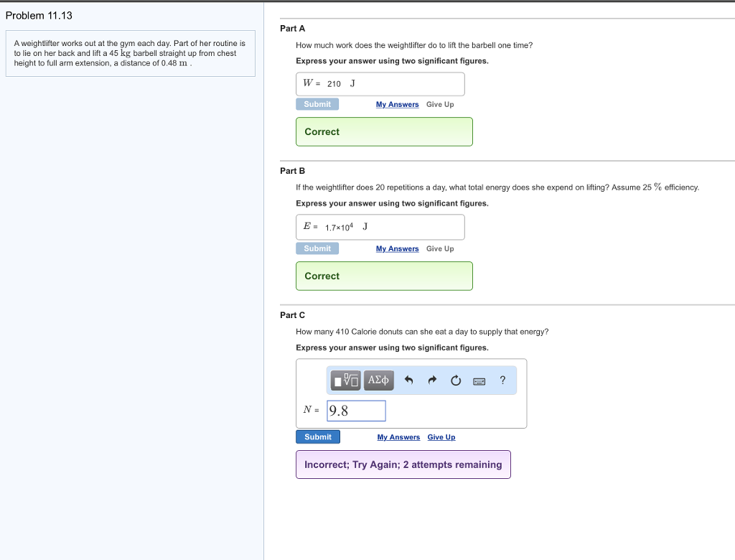Viewport: 735px width, 560px height.
Task: Click Give Up link for Part C
Action: 441,437
